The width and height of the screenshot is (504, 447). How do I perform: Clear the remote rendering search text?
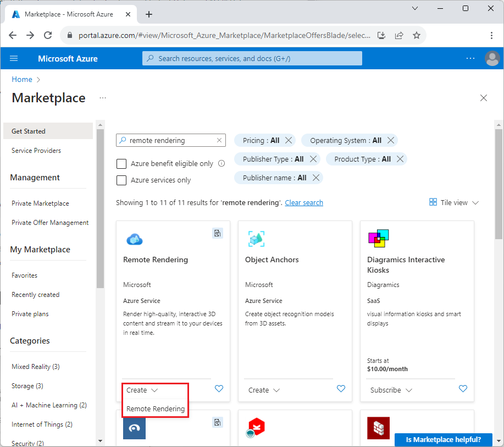click(219, 140)
